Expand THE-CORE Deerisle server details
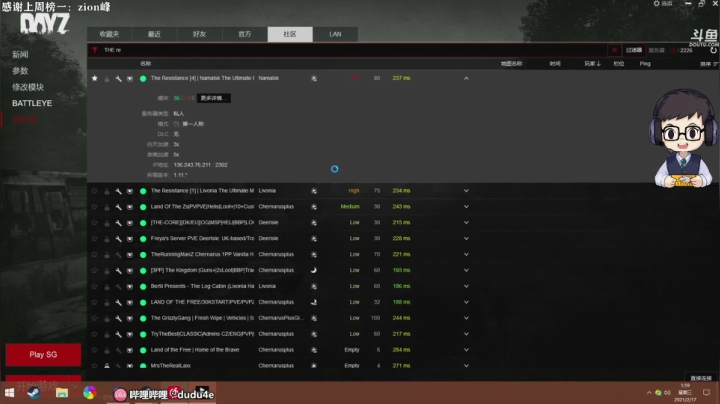720x404 pixels. [466, 223]
